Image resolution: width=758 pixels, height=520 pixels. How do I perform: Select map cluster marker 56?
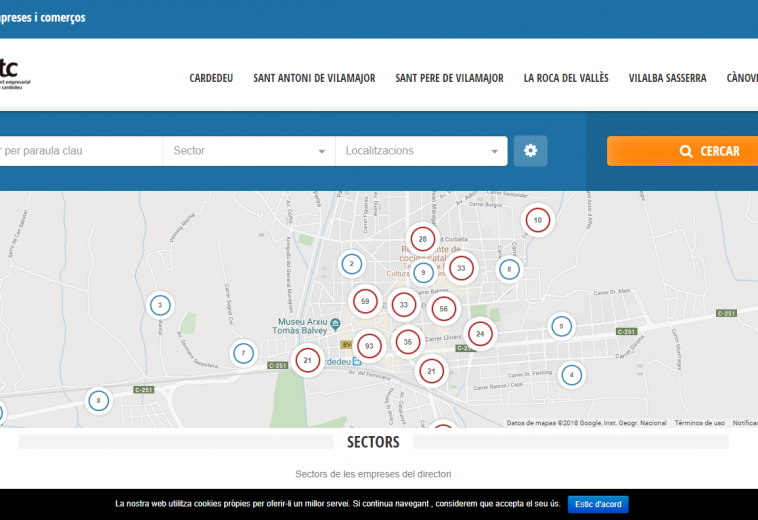click(x=443, y=309)
